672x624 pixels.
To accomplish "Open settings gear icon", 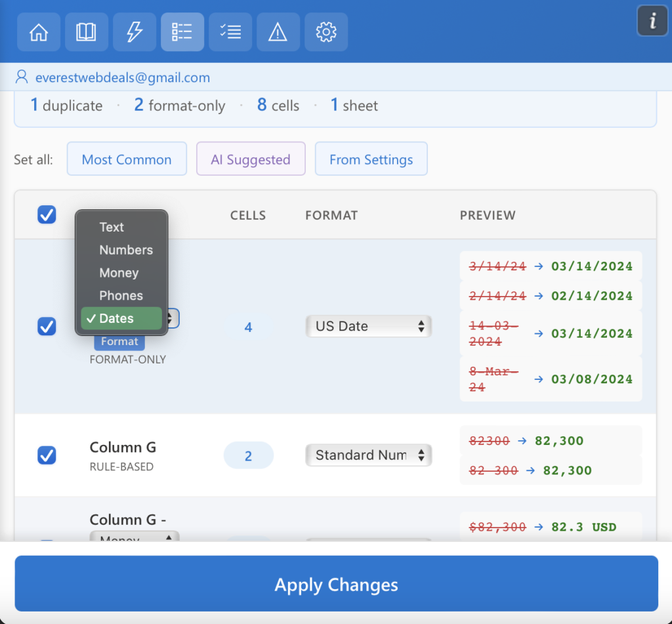I will [326, 32].
